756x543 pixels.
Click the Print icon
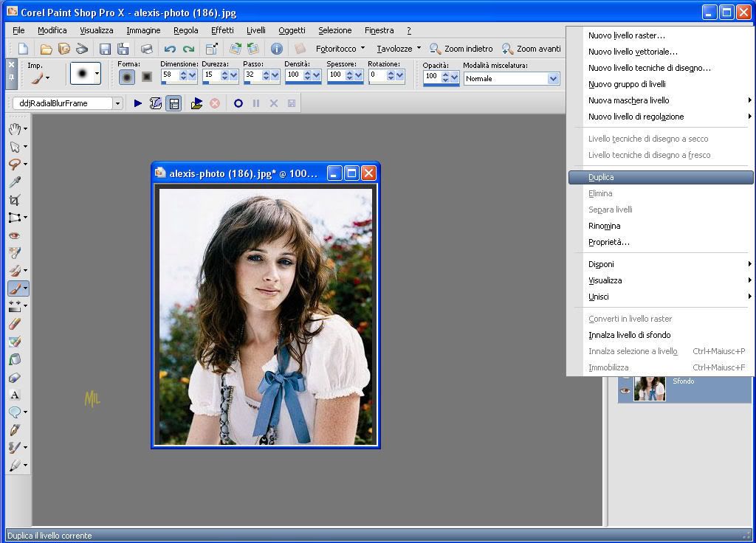[x=147, y=49]
